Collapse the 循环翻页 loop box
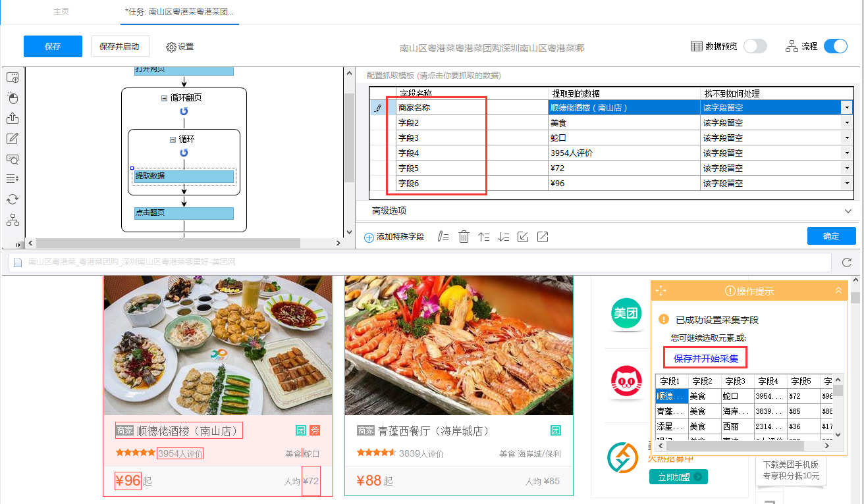Viewport: 864px width, 504px height. pyautogui.click(x=165, y=97)
